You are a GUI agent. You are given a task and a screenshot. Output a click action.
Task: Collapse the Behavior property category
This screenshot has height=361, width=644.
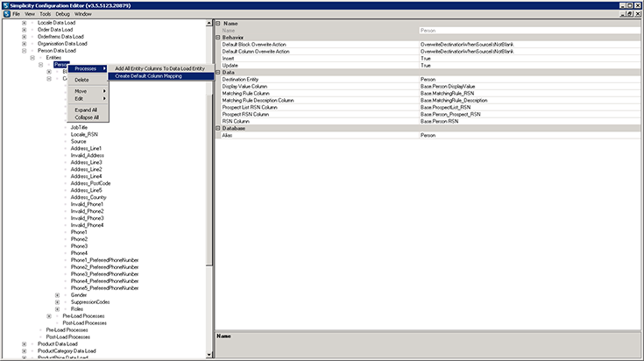tap(218, 38)
